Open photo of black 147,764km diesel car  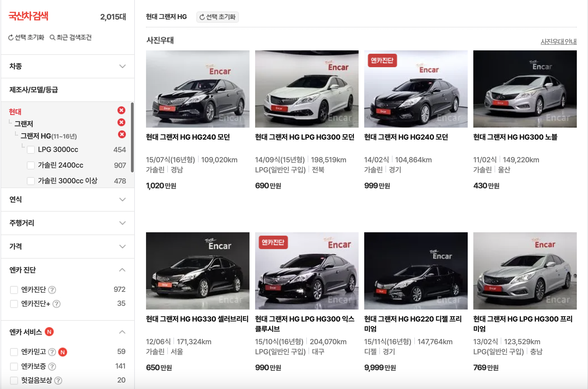tap(416, 271)
